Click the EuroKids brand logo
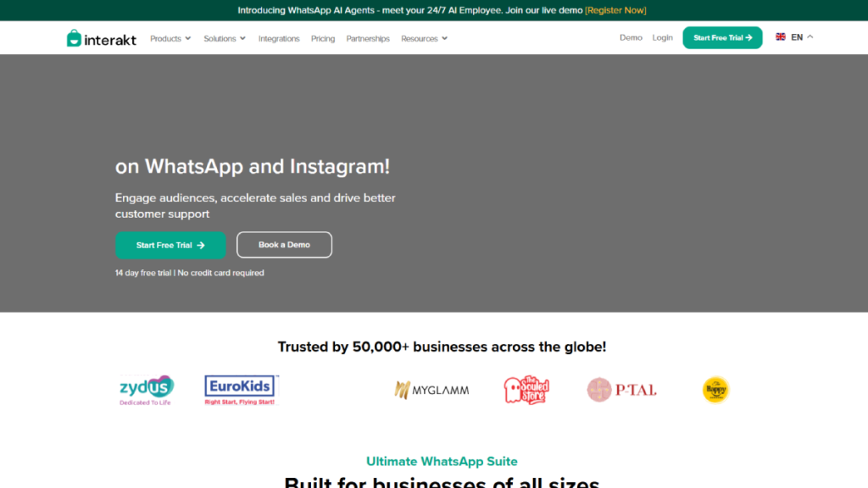The image size is (868, 488). tap(242, 389)
